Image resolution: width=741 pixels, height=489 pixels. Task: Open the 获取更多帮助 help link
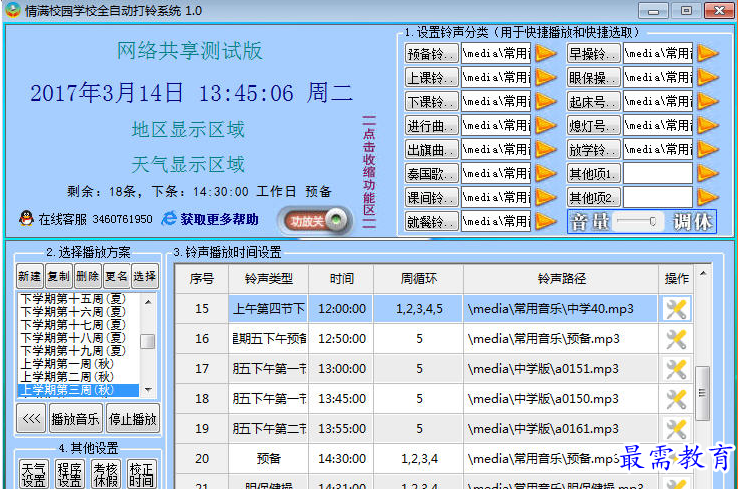click(220, 219)
